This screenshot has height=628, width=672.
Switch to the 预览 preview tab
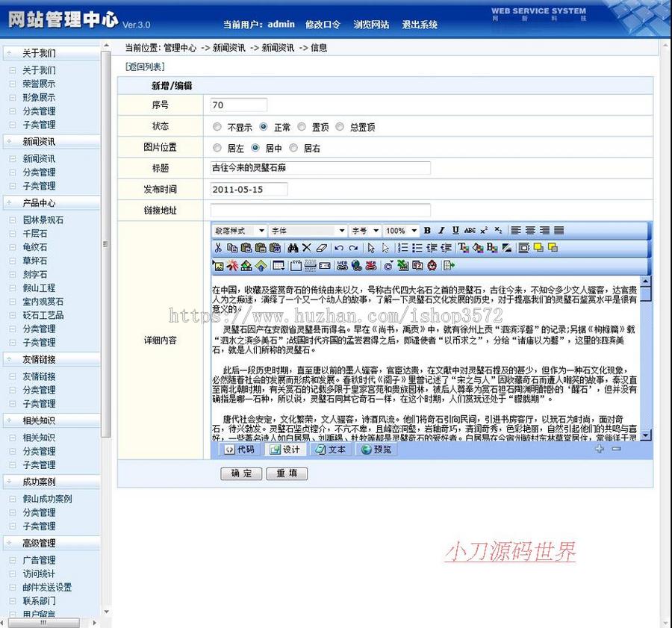point(377,450)
